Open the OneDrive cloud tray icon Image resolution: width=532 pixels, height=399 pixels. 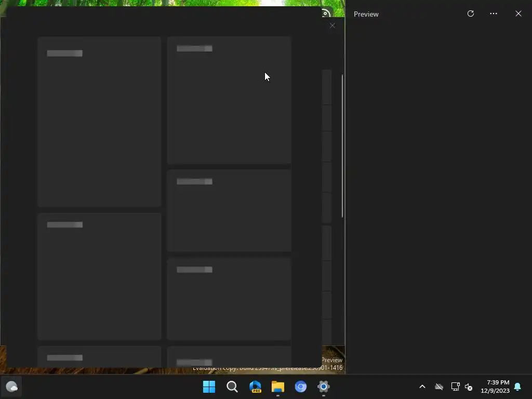point(439,387)
